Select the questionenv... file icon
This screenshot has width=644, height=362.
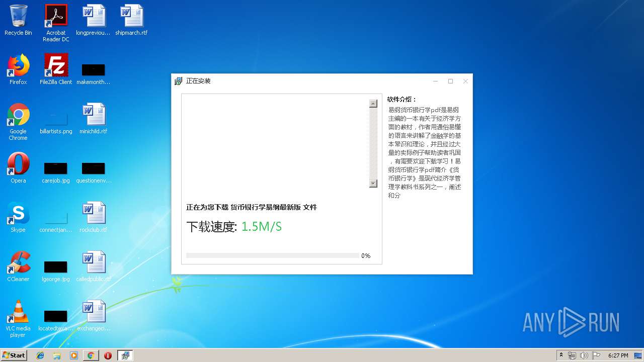[x=93, y=172]
